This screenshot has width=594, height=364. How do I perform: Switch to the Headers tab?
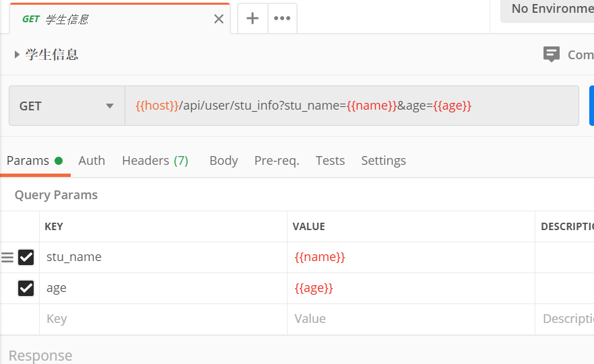pyautogui.click(x=155, y=160)
